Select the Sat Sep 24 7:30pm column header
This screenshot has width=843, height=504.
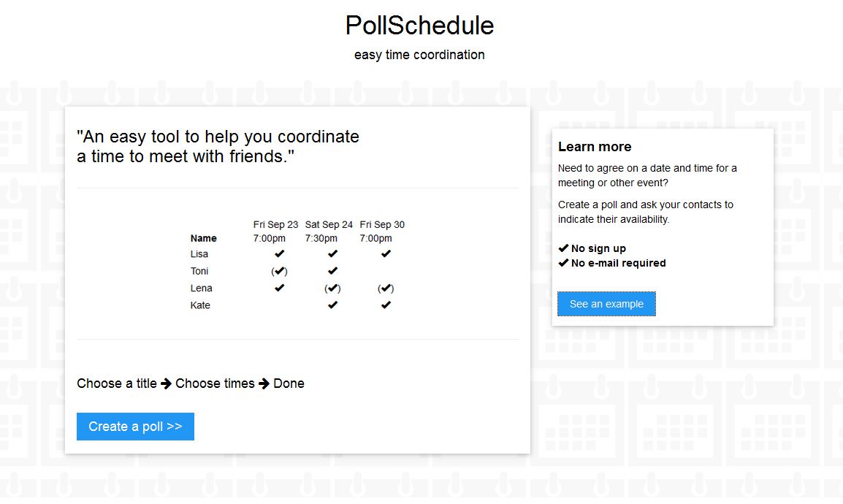pos(329,231)
